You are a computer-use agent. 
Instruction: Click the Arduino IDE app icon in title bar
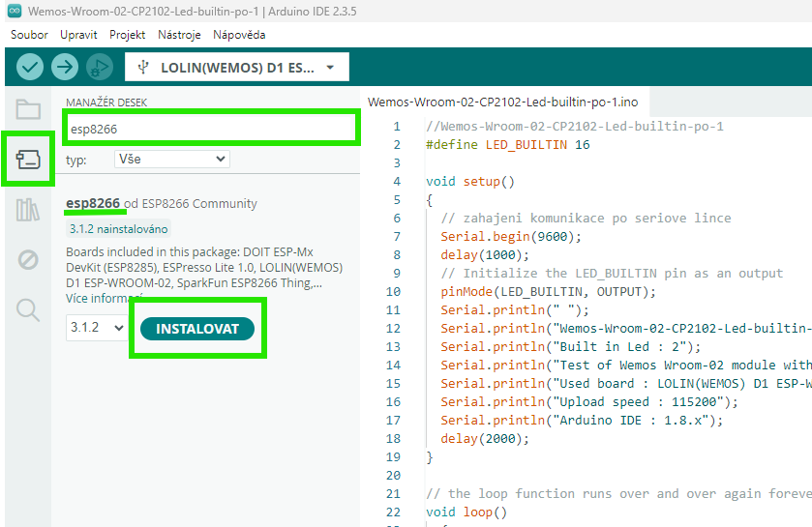tap(15, 11)
